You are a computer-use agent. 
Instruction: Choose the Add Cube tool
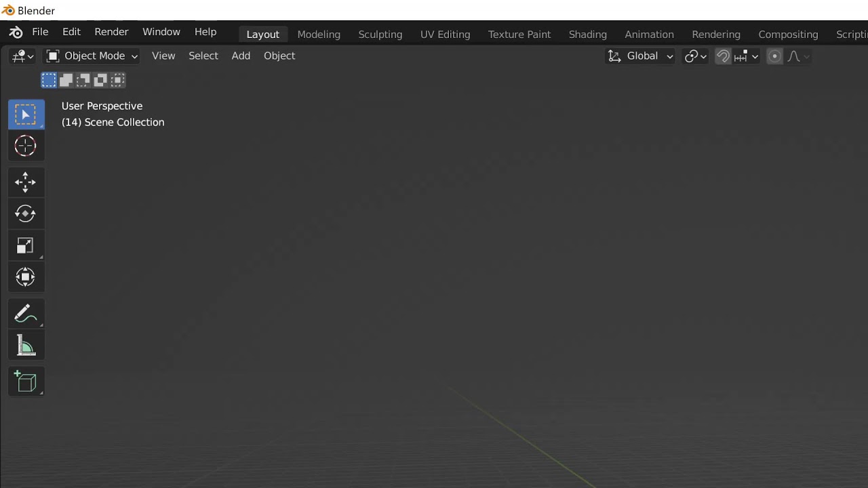26,382
